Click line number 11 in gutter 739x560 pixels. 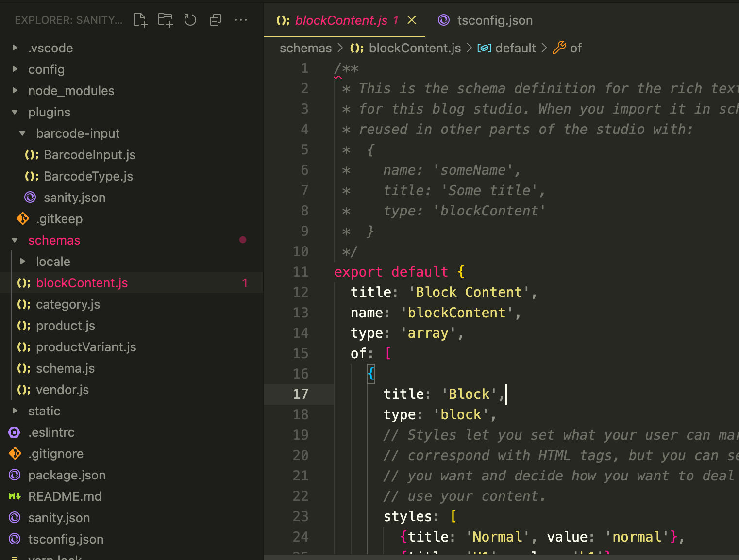click(x=301, y=272)
